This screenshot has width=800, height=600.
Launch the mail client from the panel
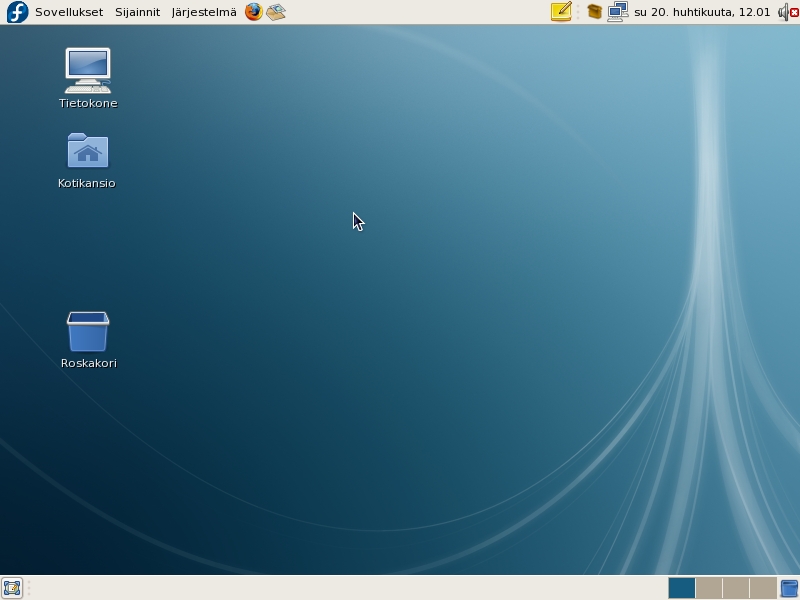click(276, 12)
